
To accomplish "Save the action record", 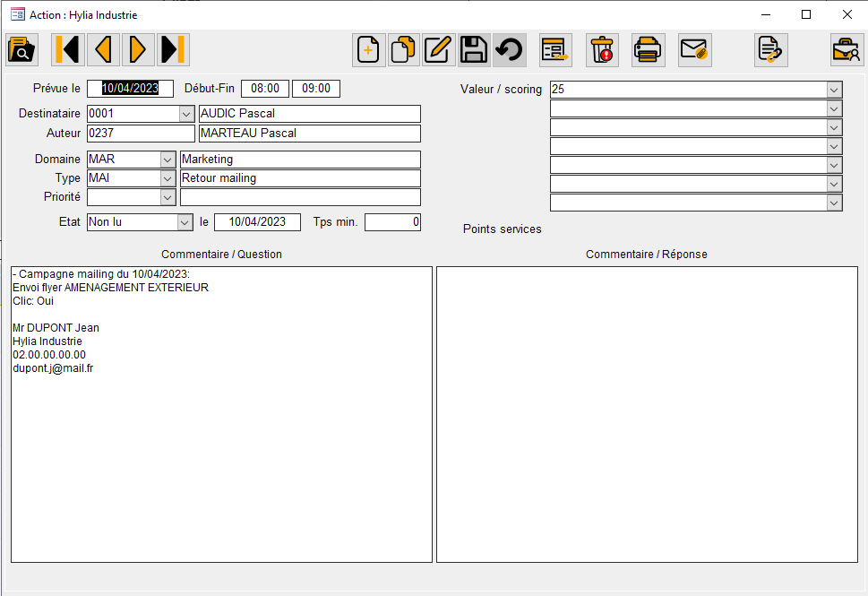I will (473, 49).
